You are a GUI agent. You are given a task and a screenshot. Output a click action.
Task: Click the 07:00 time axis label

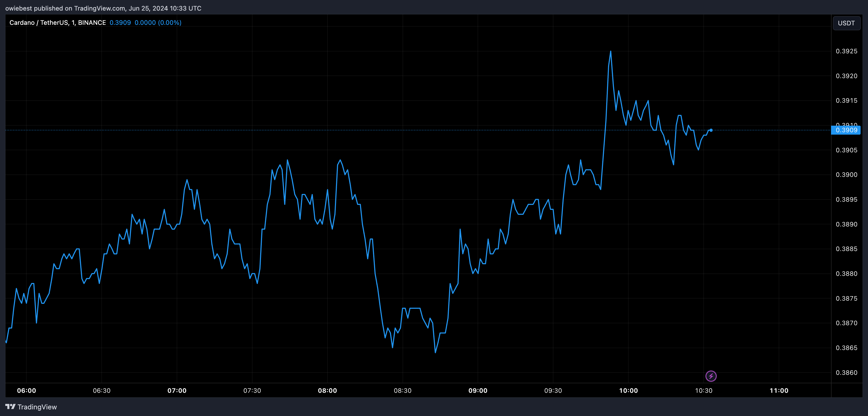point(177,390)
